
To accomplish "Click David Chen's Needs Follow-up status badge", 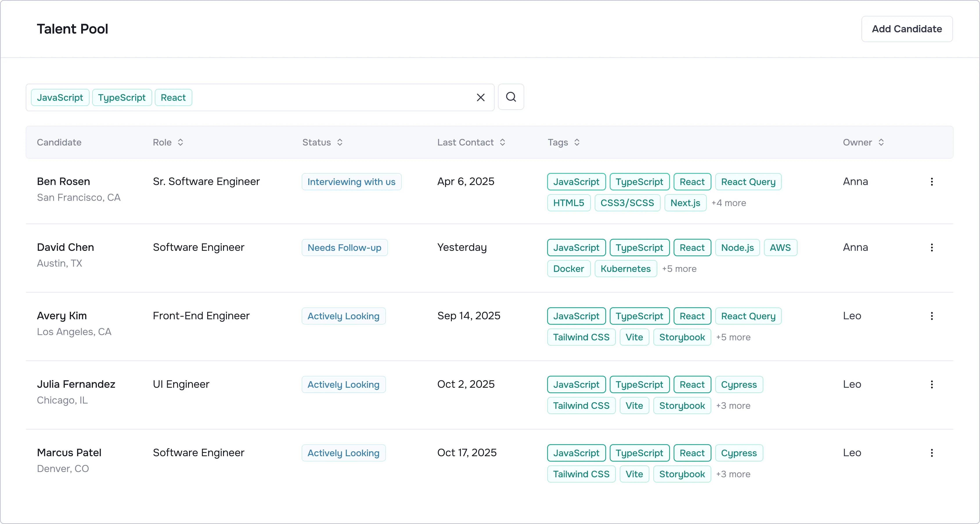I will (344, 248).
